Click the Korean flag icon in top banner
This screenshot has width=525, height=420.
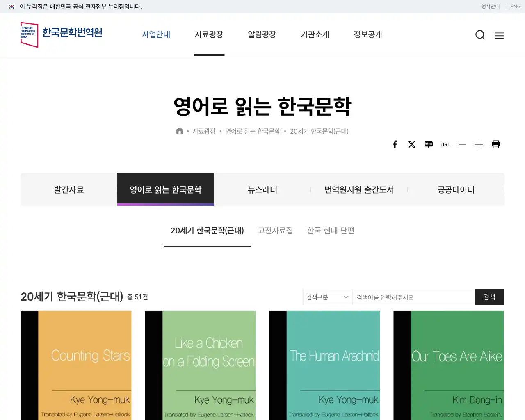[x=11, y=7]
